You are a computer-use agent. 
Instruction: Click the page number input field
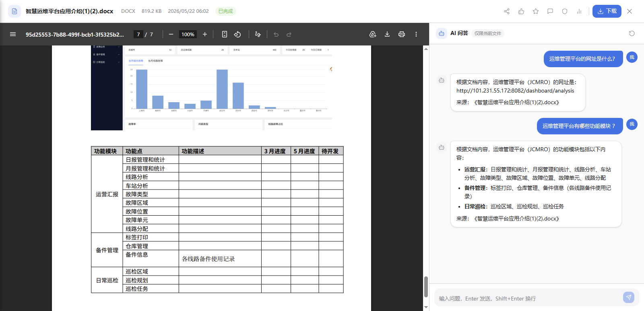[138, 34]
